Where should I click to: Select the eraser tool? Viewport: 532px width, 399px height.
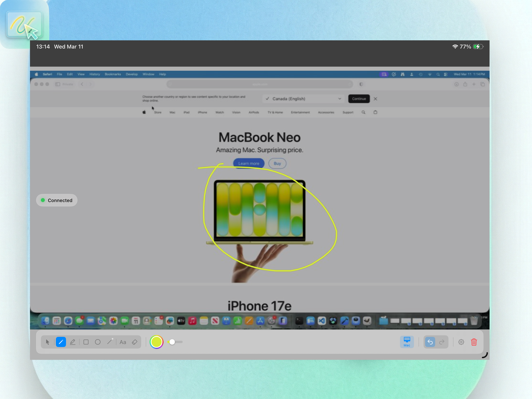(x=135, y=342)
